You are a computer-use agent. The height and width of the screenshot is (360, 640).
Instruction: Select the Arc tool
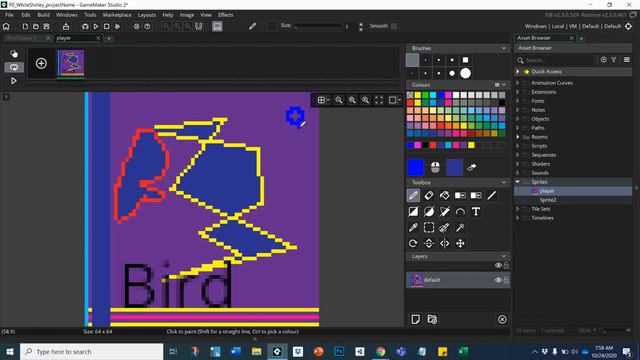(x=460, y=211)
